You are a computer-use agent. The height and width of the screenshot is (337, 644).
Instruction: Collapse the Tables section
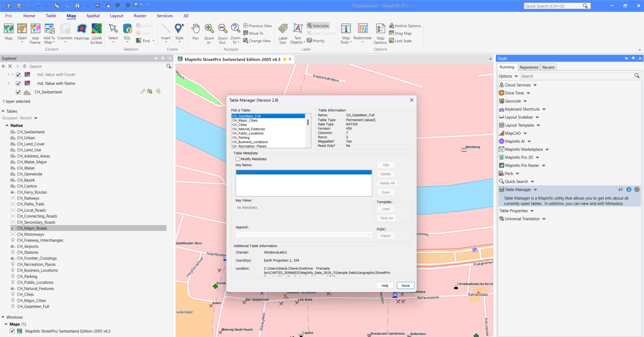click(x=3, y=111)
